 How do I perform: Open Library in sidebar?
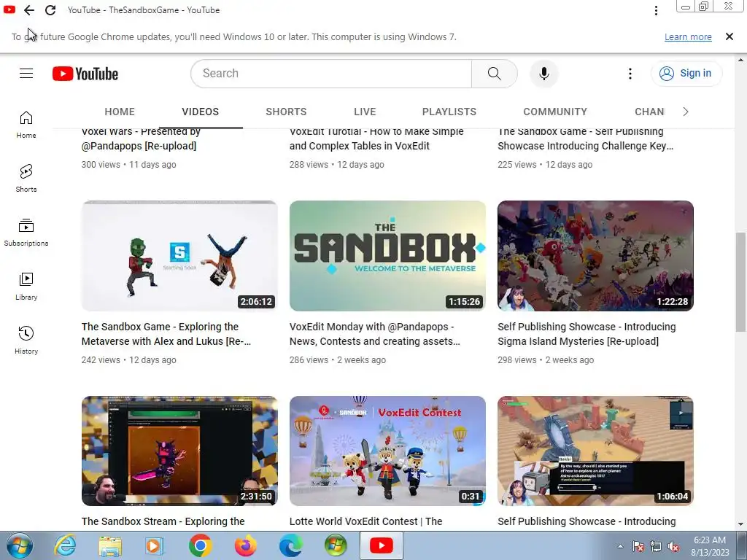pyautogui.click(x=26, y=286)
